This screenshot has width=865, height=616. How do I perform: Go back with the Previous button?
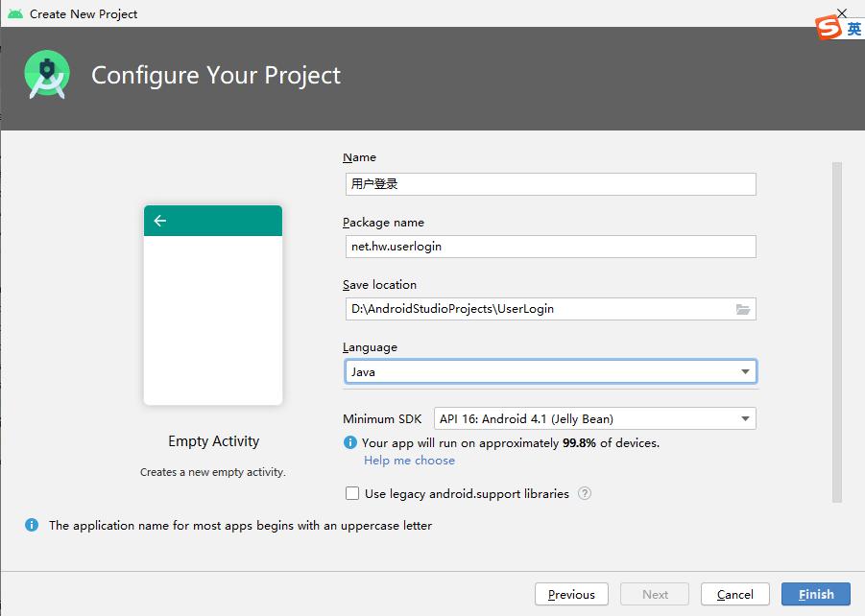571,595
